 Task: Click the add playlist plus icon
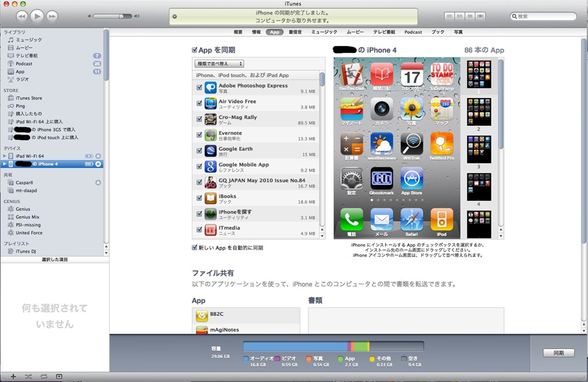point(13,376)
